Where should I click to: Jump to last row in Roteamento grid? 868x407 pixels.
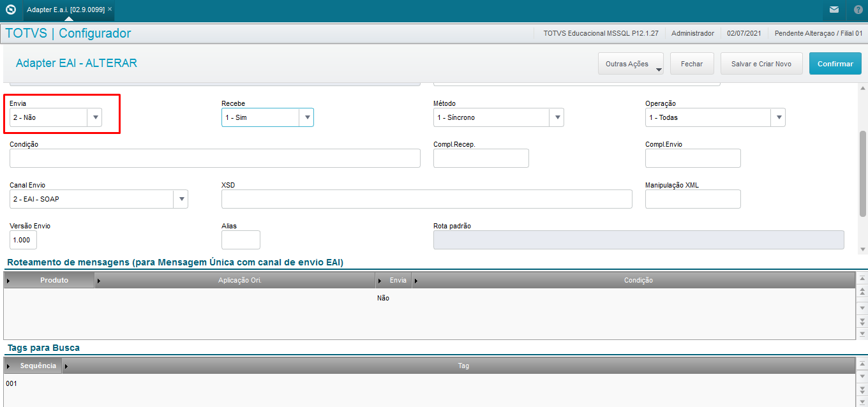coord(863,333)
